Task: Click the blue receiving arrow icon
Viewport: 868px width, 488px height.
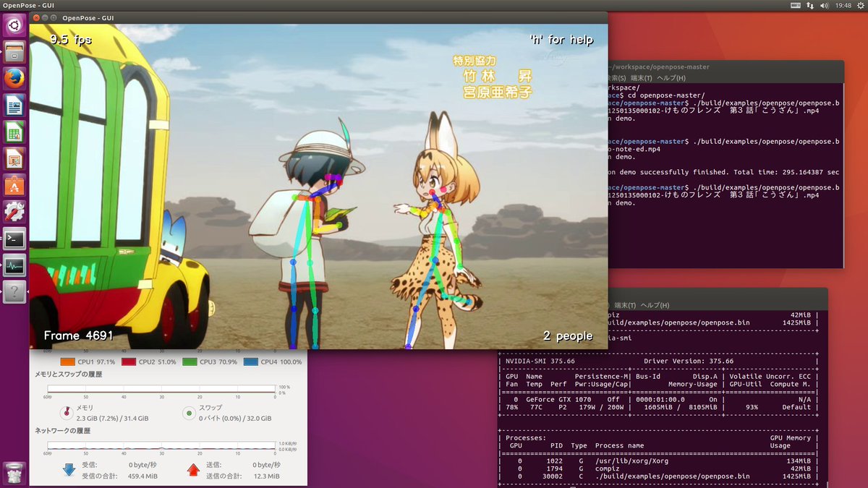Action: (x=69, y=469)
